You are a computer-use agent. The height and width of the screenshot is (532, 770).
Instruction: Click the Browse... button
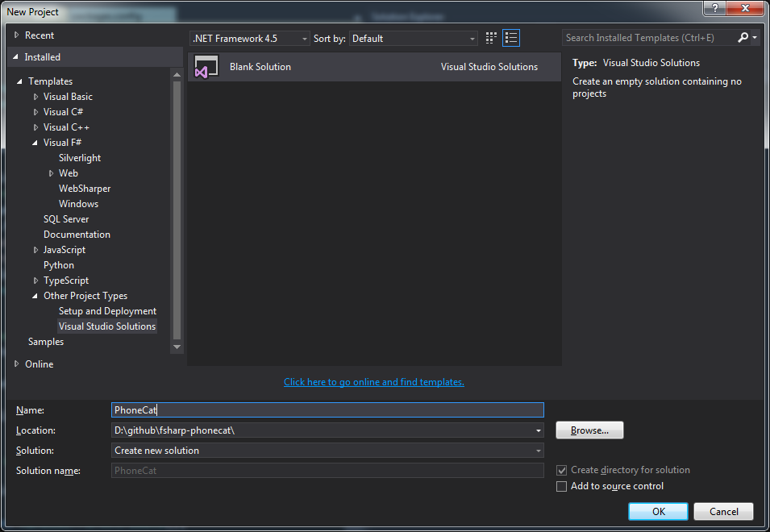pyautogui.click(x=589, y=430)
